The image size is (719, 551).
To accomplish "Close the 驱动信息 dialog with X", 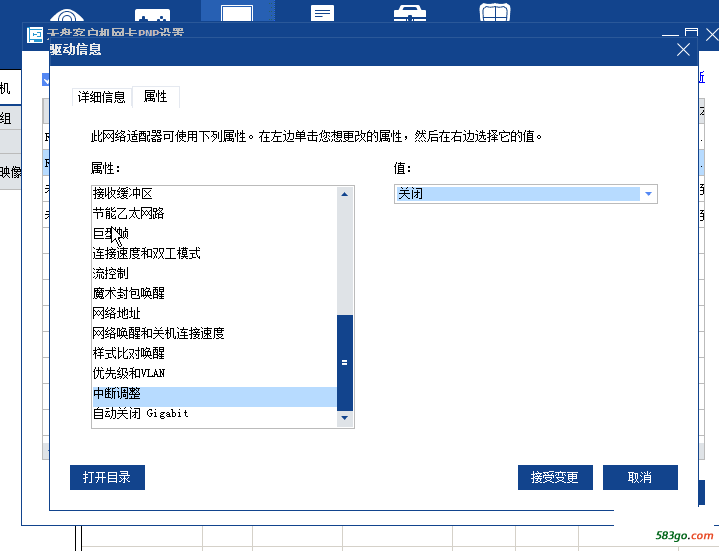I will coord(684,49).
